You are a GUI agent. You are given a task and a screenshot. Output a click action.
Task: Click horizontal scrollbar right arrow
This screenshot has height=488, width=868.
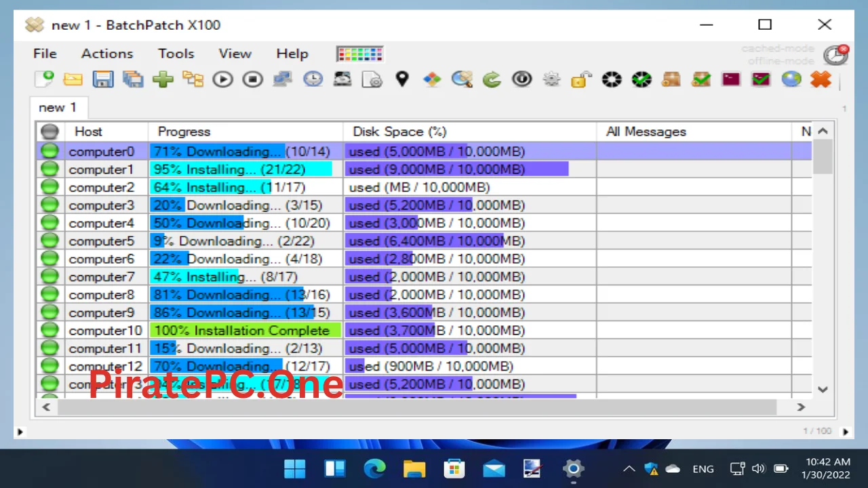pos(801,407)
